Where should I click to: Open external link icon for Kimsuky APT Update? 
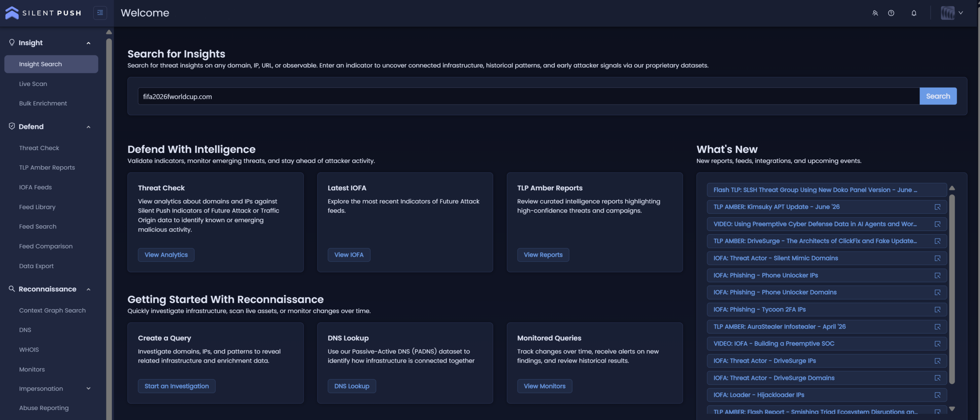pos(938,207)
